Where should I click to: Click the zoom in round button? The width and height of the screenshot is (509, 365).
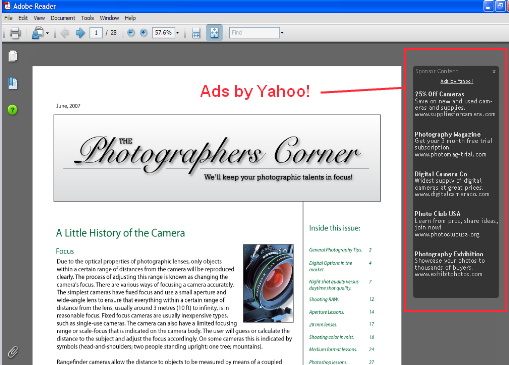point(143,33)
